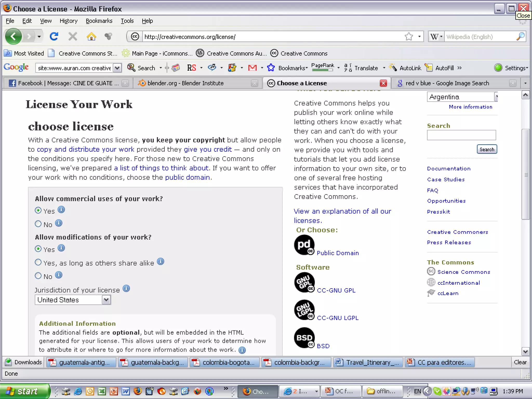Click the sidebar Search text field
This screenshot has height=399, width=532.
pyautogui.click(x=461, y=135)
